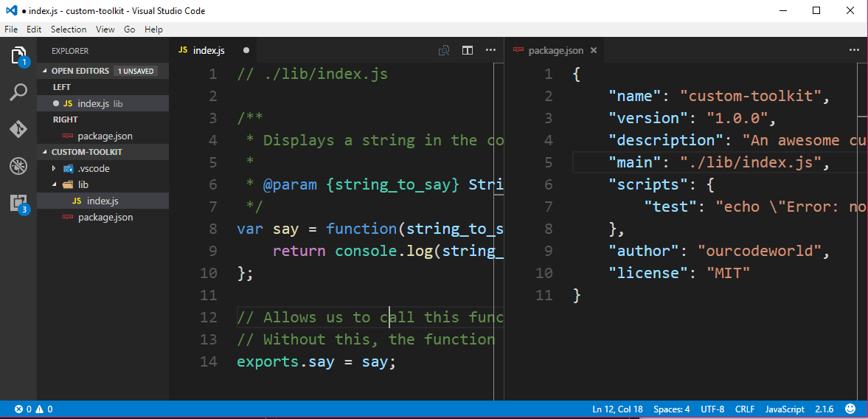Select package.json in the project tree

[105, 218]
